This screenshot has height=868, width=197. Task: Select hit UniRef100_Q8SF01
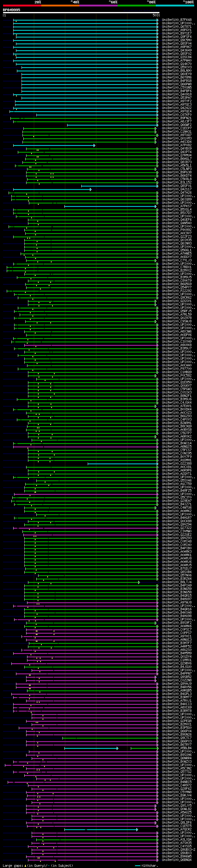[x=177, y=186]
